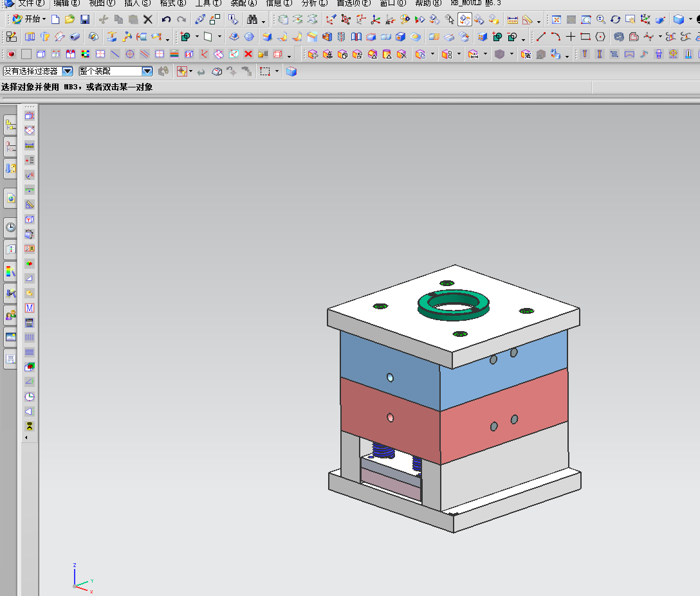
Task: Expand the Unite dropdown arrow
Action: tap(197, 37)
